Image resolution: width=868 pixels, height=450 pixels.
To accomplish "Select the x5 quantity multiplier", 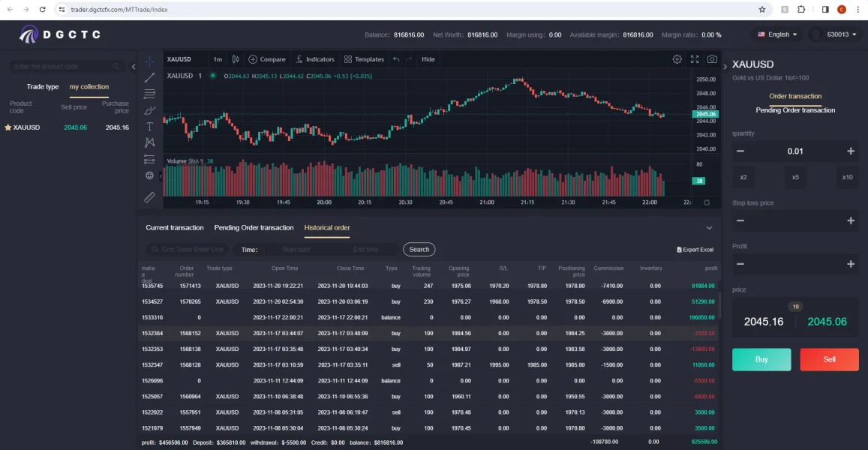I will (x=795, y=178).
